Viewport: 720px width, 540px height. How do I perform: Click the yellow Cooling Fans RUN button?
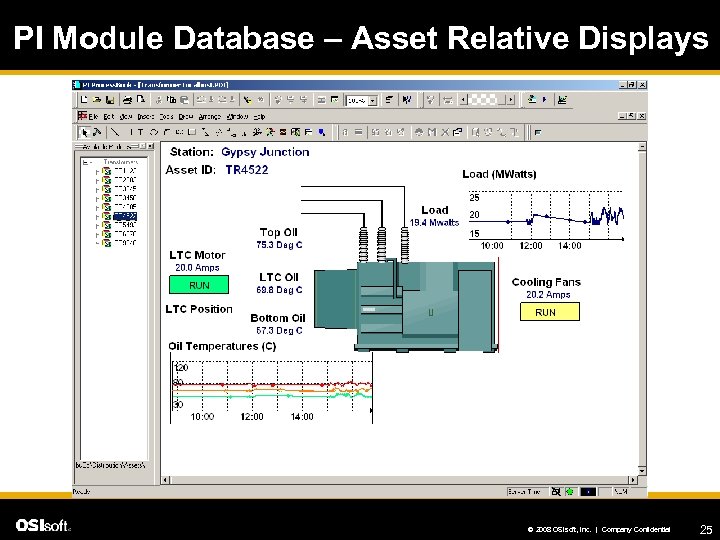(550, 312)
